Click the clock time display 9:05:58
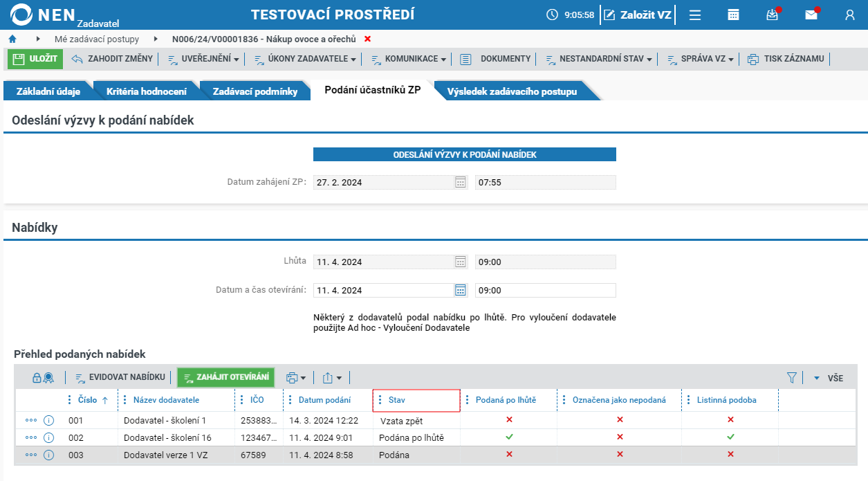 click(x=571, y=15)
